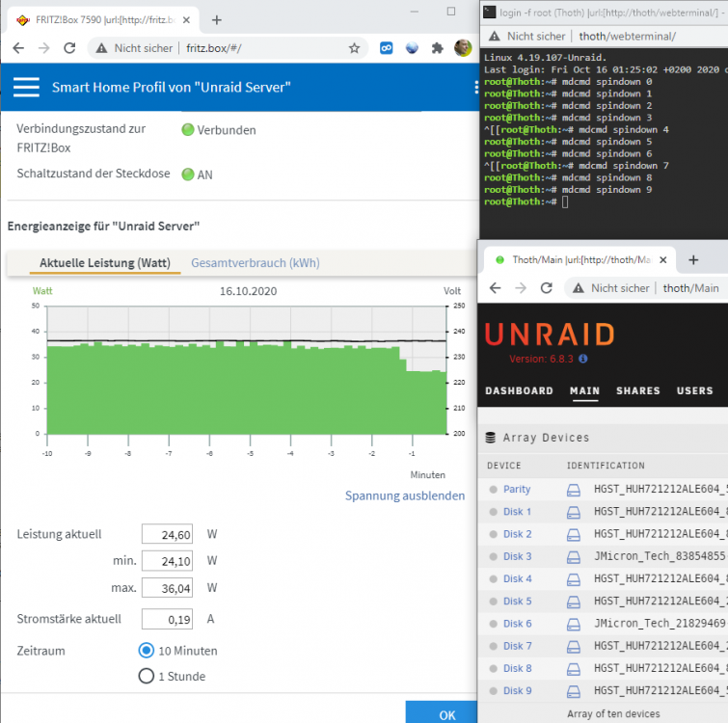The image size is (728, 723).
Task: Click the Nicht sicher warning in fritz.box address bar
Action: click(x=134, y=48)
